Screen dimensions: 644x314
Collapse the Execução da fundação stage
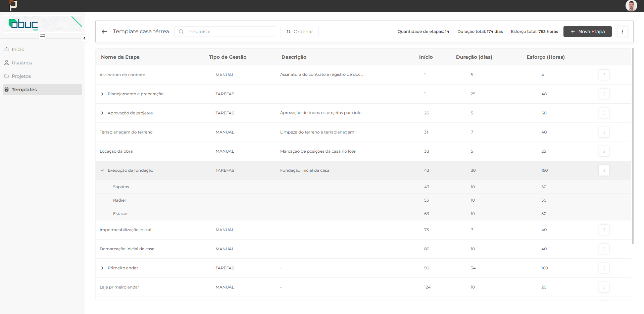[x=102, y=170]
